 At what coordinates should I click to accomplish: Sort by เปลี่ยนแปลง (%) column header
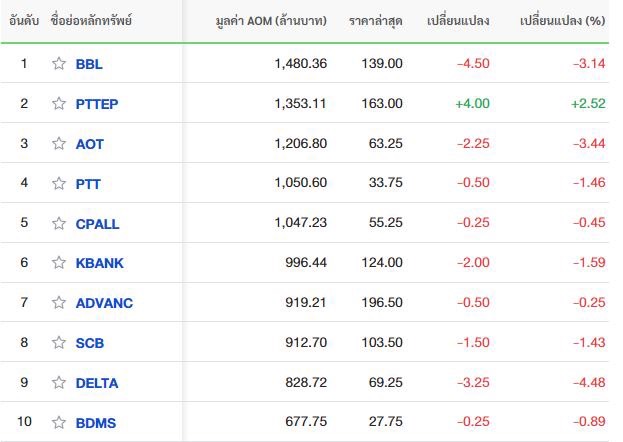pyautogui.click(x=562, y=20)
